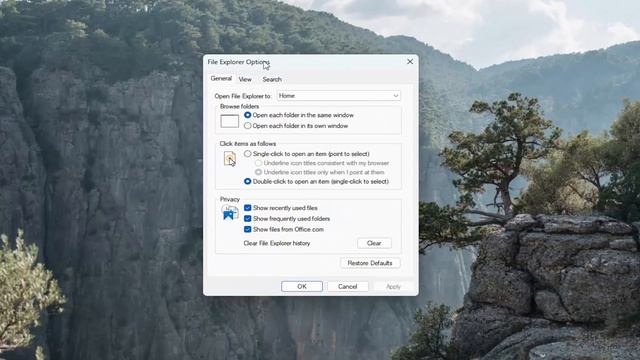Click the Privacy section folder icon
Image resolution: width=640 pixels, height=360 pixels.
tap(230, 213)
